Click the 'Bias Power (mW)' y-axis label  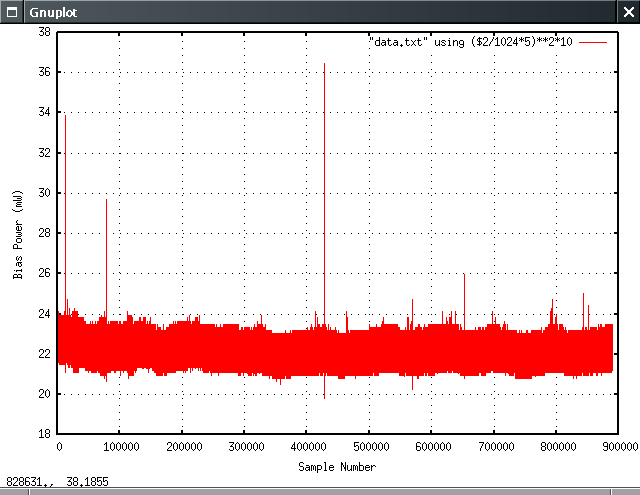(18, 235)
